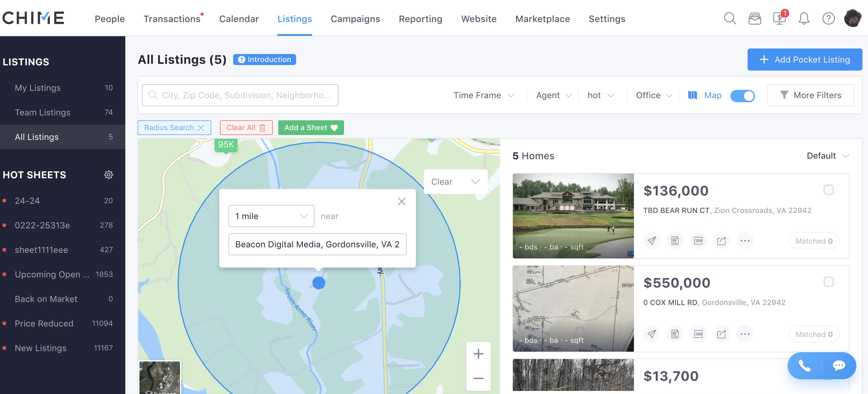Check the $136,000 listing checkbox
The width and height of the screenshot is (868, 394).
(828, 190)
